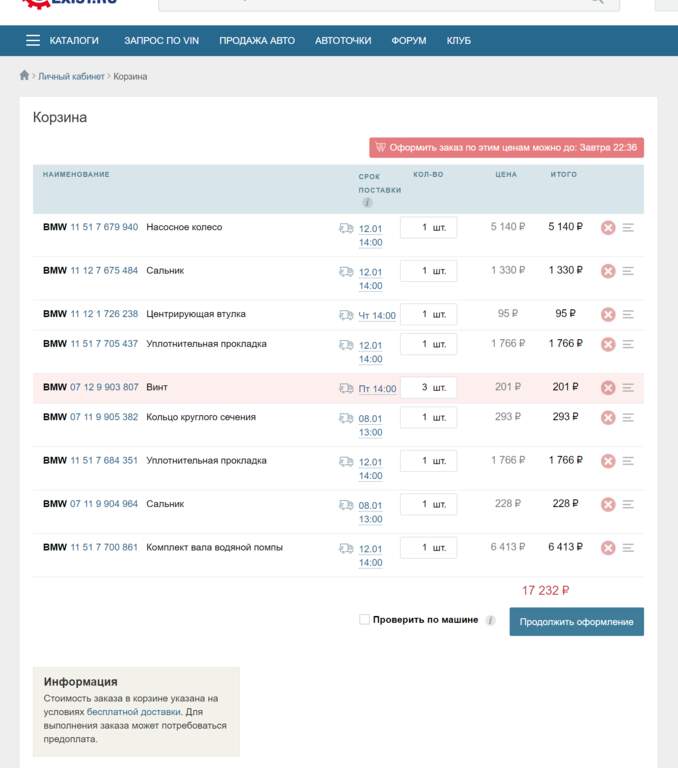Screen dimensions: 678x768
Task: Open the Форум menu item
Action: [x=408, y=41]
